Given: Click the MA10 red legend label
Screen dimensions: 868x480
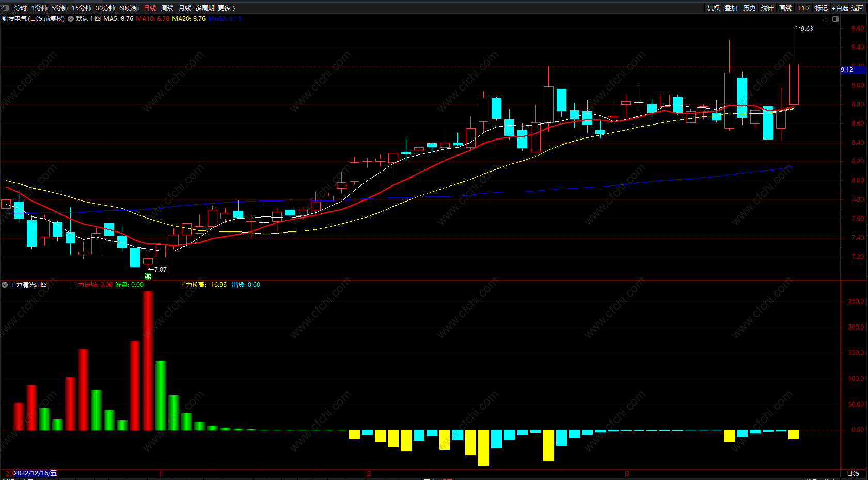Looking at the screenshot, I should (x=152, y=19).
